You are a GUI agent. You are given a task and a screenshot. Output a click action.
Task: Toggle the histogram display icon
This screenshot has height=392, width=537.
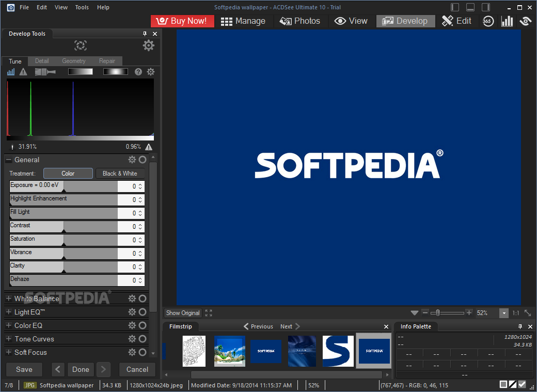pos(11,72)
